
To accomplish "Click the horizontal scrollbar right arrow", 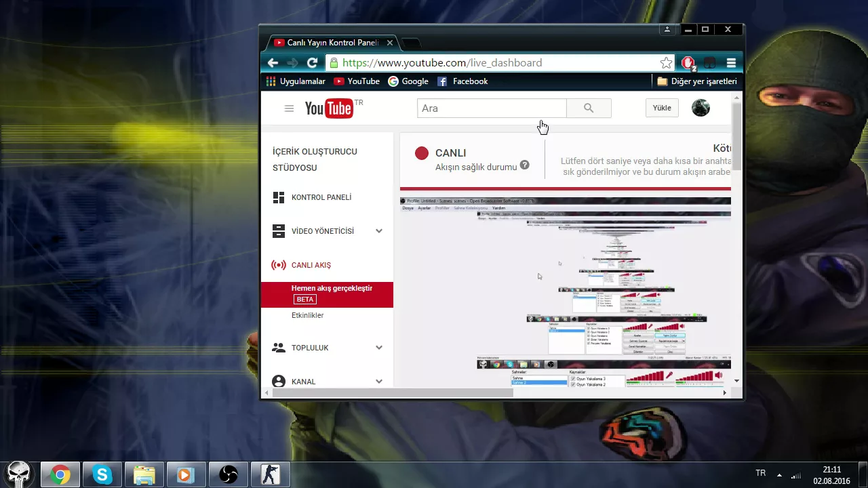I will pyautogui.click(x=724, y=392).
